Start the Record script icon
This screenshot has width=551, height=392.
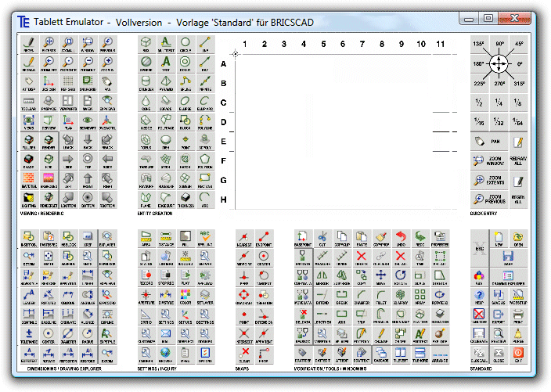(x=146, y=278)
